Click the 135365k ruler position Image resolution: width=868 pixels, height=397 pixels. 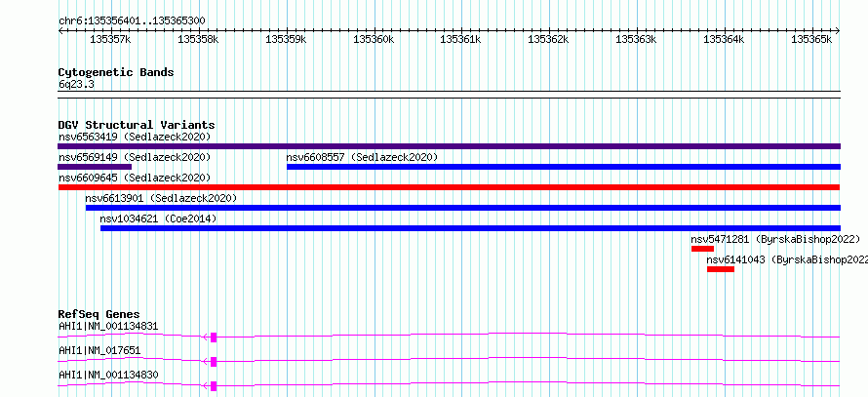[x=812, y=39]
